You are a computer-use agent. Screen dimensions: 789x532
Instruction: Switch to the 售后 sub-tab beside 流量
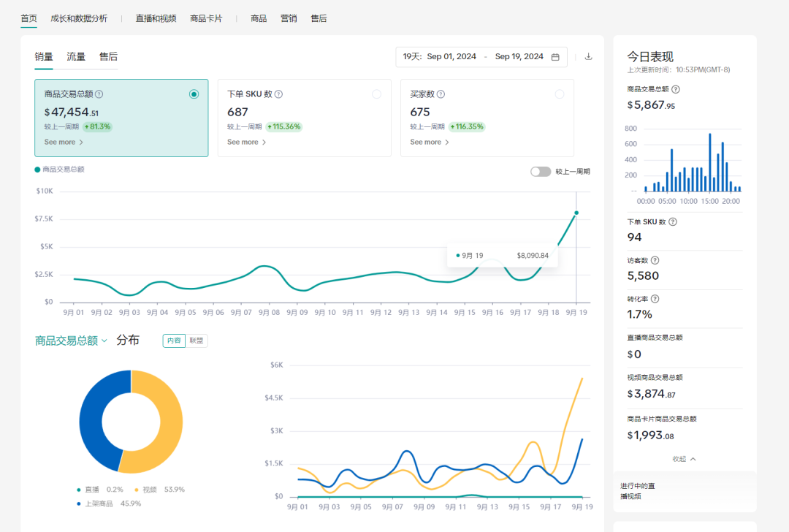tap(108, 57)
